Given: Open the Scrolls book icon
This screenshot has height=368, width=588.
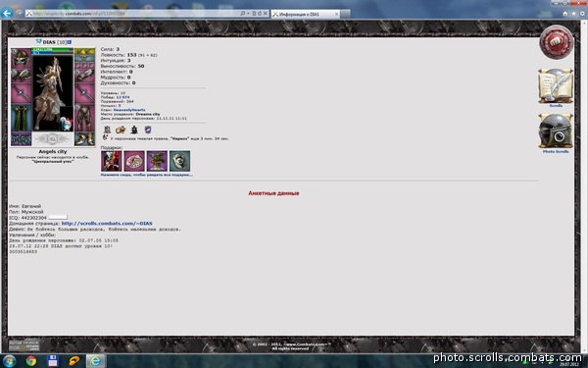Looking at the screenshot, I should coord(556,85).
